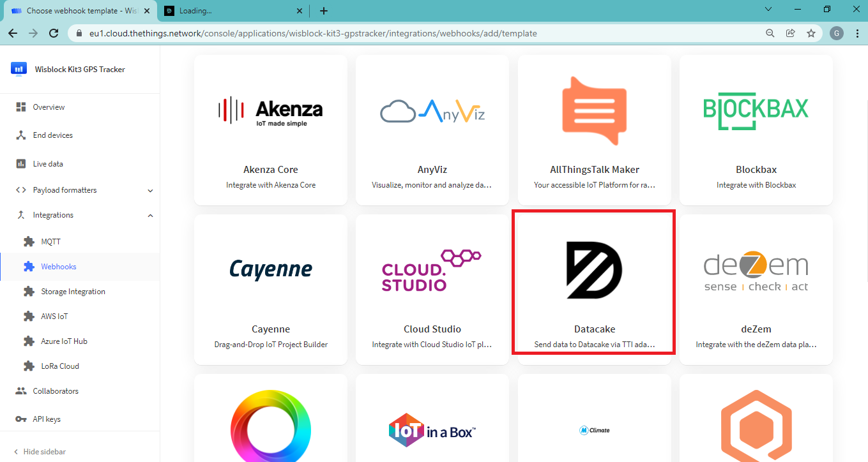Collapse the Integrations section chevron
This screenshot has height=462, width=868.
pyautogui.click(x=150, y=216)
